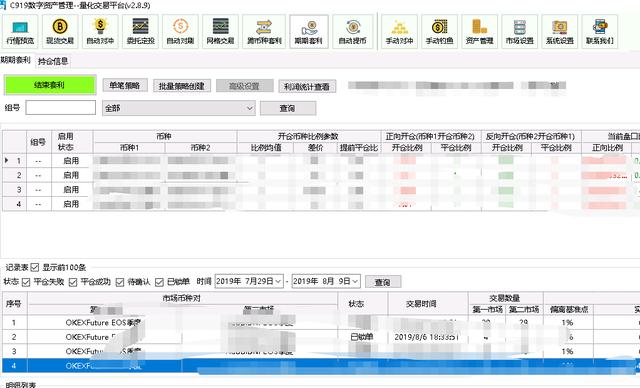The width and height of the screenshot is (640, 388).
Task: Select the 现货交易 Bitcoin coin icon
Action: point(60,31)
